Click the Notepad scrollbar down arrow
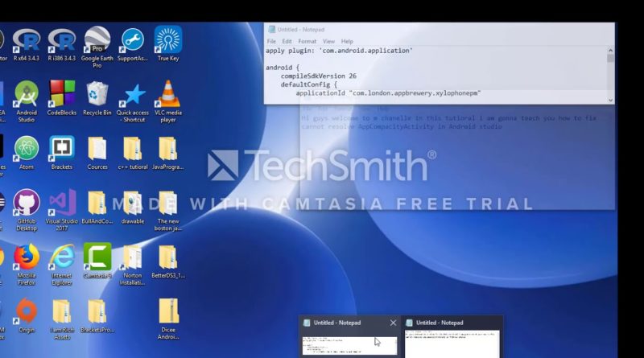This screenshot has height=358, width=644. point(610,101)
